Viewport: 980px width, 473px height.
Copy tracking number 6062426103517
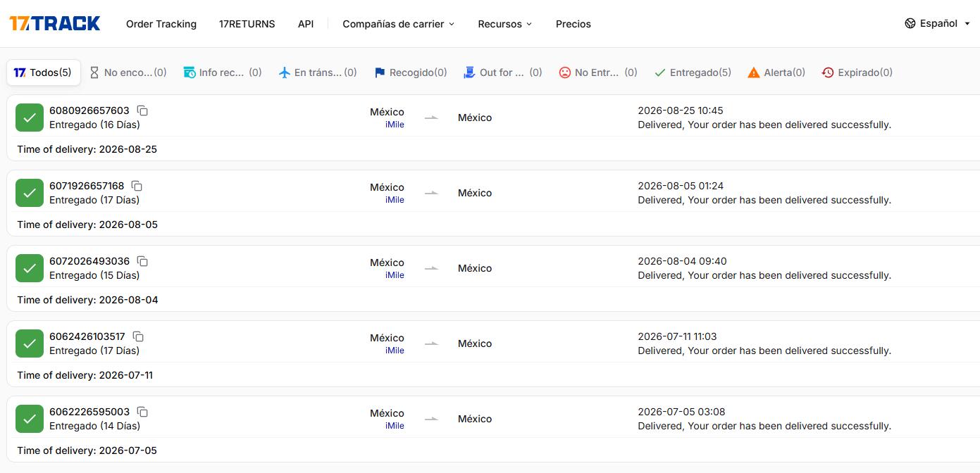pyautogui.click(x=138, y=336)
